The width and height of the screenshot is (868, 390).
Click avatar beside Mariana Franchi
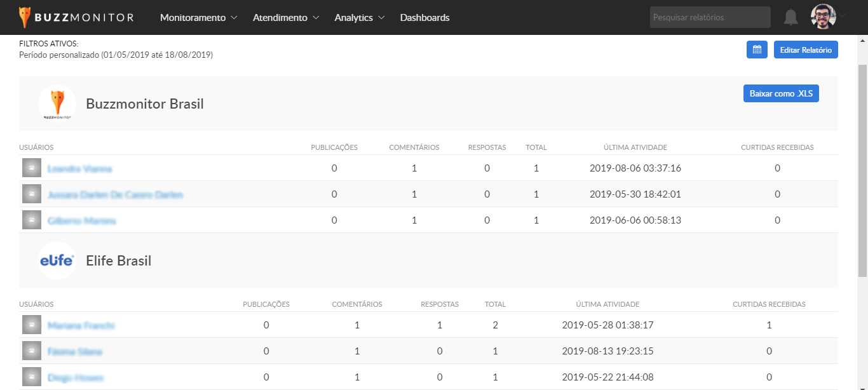pos(32,325)
